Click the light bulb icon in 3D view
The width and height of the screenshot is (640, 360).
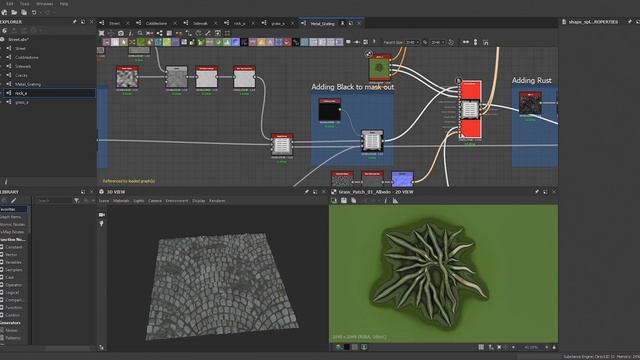pos(102,224)
